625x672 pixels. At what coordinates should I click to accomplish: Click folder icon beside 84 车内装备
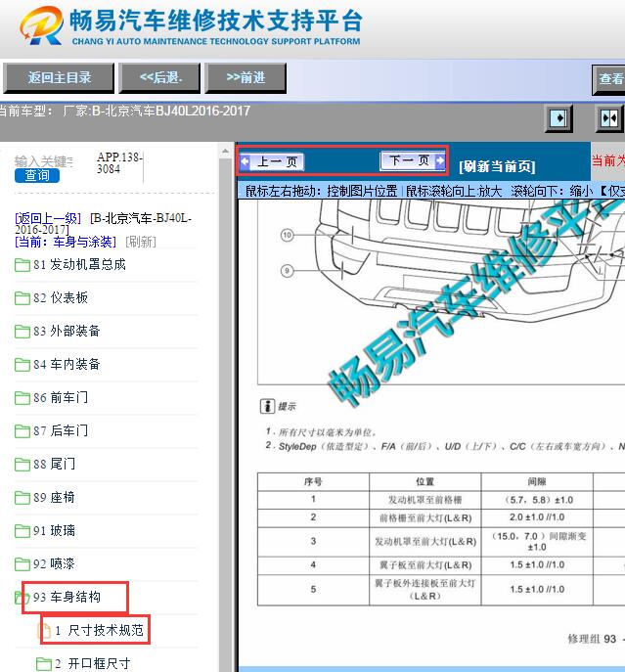click(22, 365)
